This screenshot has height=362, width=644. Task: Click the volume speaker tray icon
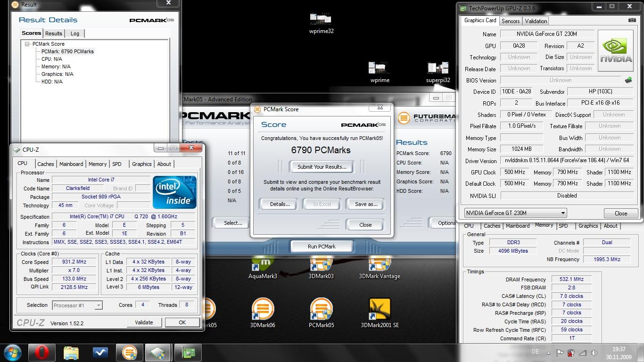click(x=594, y=353)
